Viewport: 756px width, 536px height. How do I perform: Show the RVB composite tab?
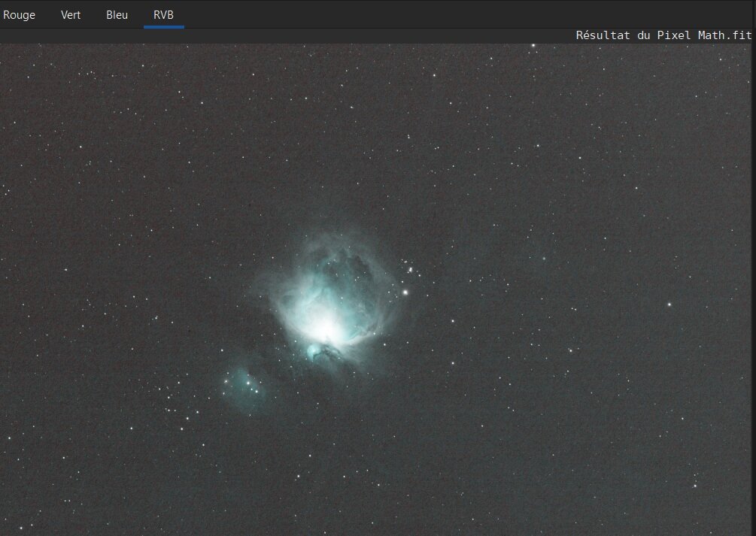pos(163,15)
